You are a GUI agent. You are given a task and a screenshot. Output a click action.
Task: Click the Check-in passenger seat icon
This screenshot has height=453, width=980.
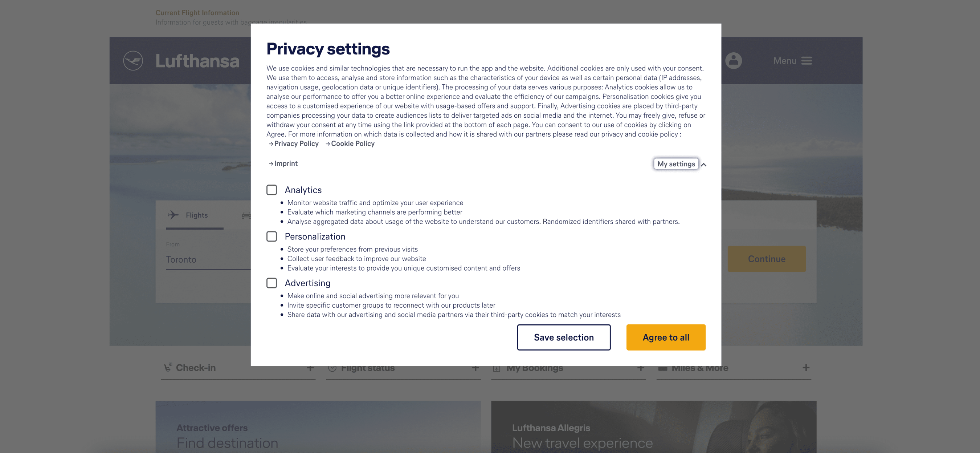(x=168, y=367)
